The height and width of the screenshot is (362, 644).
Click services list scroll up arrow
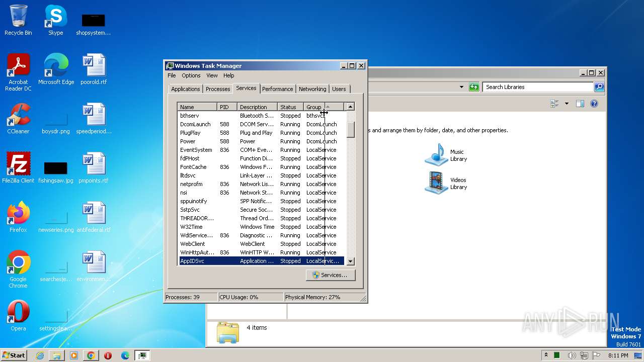point(350,107)
